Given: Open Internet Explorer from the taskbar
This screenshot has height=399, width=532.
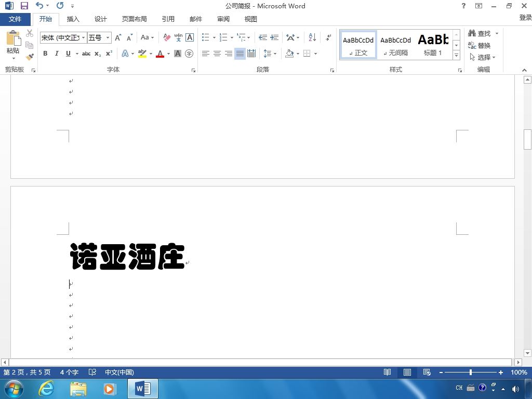Looking at the screenshot, I should click(x=46, y=389).
